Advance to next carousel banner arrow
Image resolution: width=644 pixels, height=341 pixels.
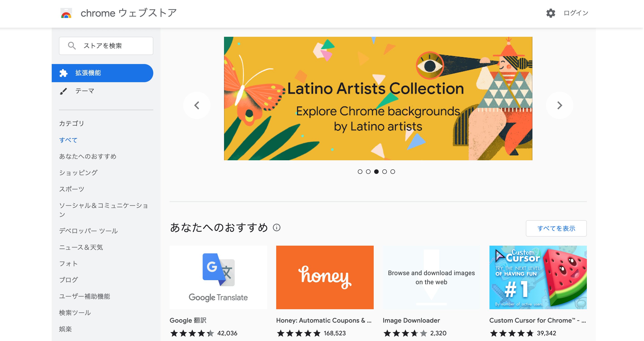click(559, 105)
